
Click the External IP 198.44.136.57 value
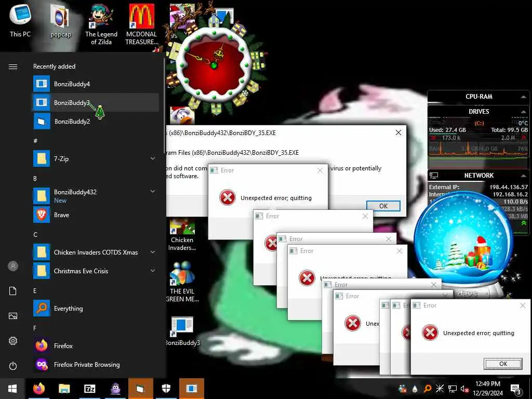point(509,187)
